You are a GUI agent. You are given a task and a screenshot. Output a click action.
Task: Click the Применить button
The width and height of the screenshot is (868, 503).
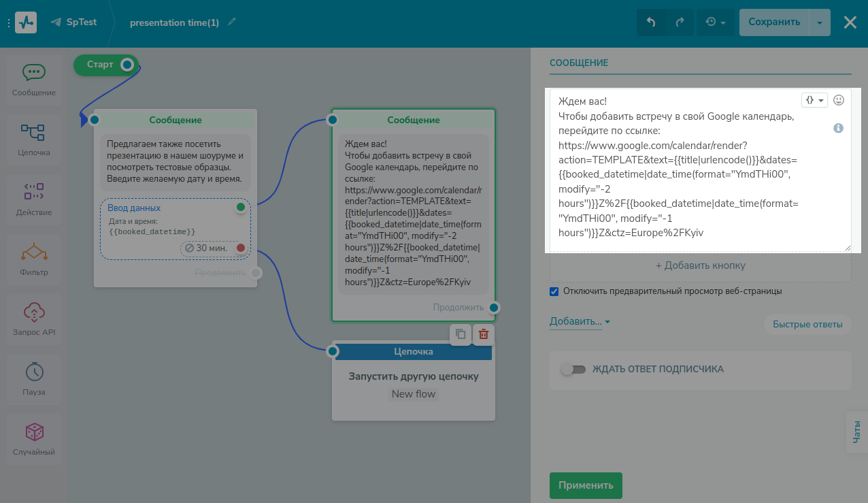(x=586, y=485)
